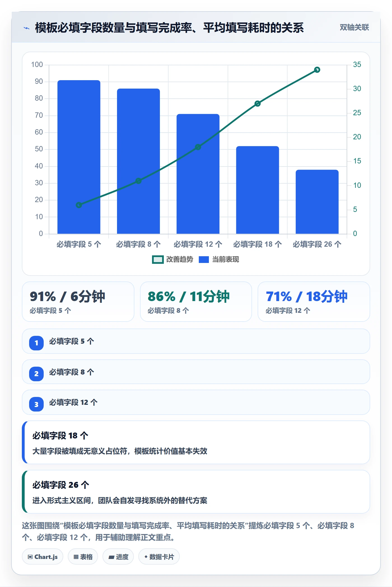Click line point on the 必填字段 5 个 bar
This screenshot has width=392, height=587.
click(79, 205)
